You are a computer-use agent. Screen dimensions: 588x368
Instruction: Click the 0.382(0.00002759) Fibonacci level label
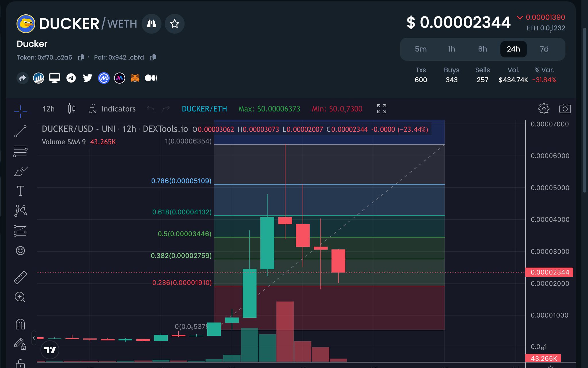(181, 256)
